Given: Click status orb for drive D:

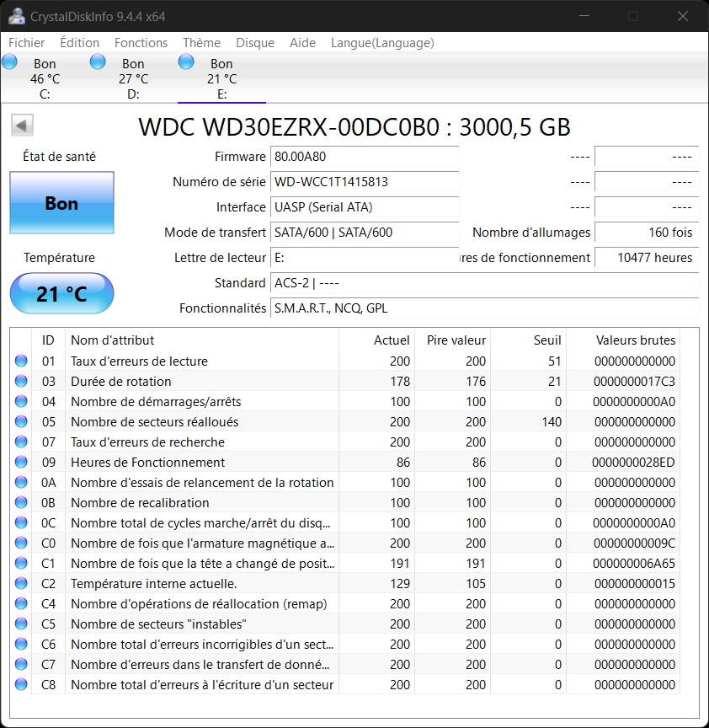Looking at the screenshot, I should (98, 62).
